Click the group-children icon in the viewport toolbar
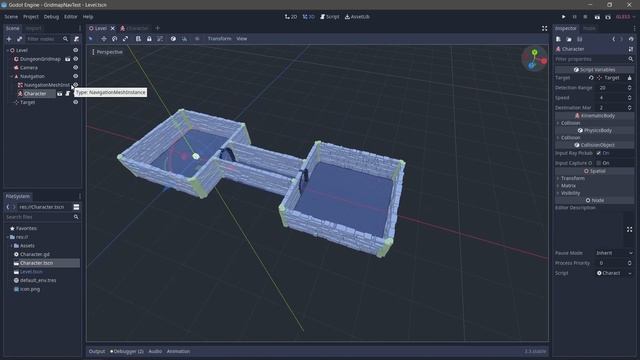This screenshot has width=640, height=360. tap(160, 39)
